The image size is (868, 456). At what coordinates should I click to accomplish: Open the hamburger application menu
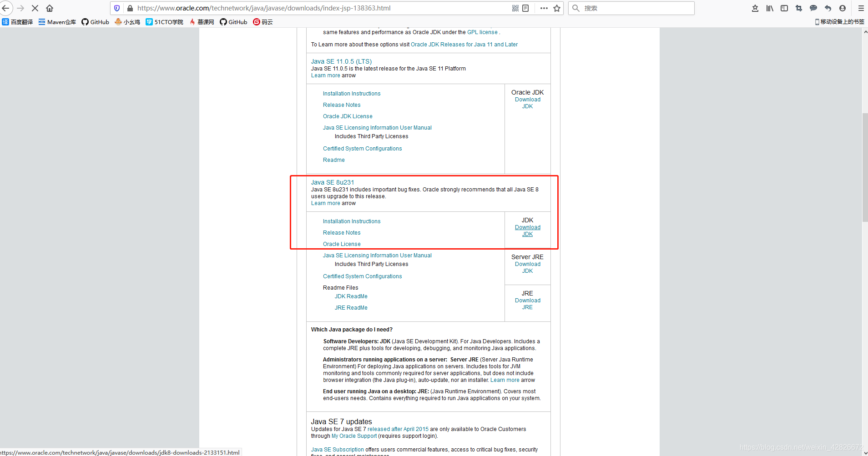[861, 8]
